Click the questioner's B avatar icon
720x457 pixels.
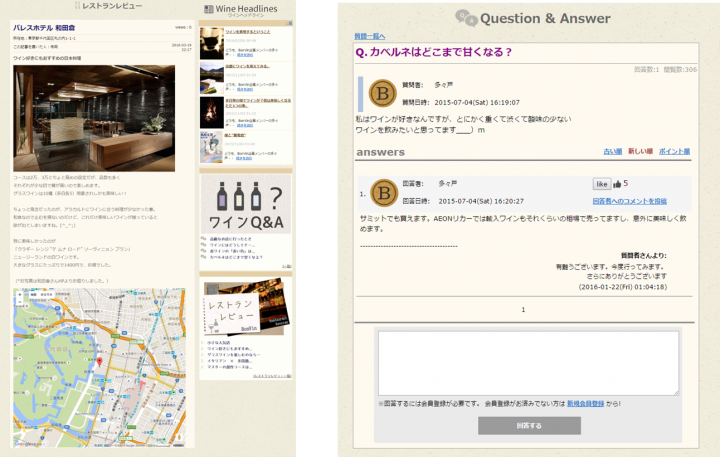click(x=383, y=94)
